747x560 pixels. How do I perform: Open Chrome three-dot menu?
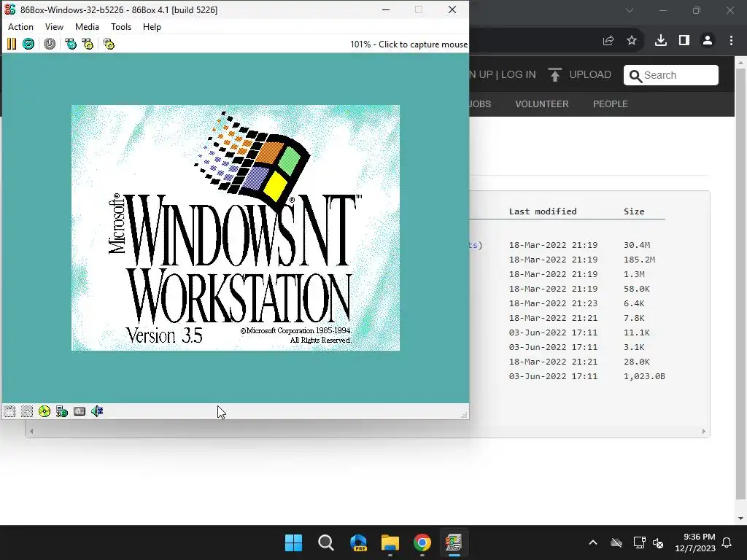coord(731,41)
